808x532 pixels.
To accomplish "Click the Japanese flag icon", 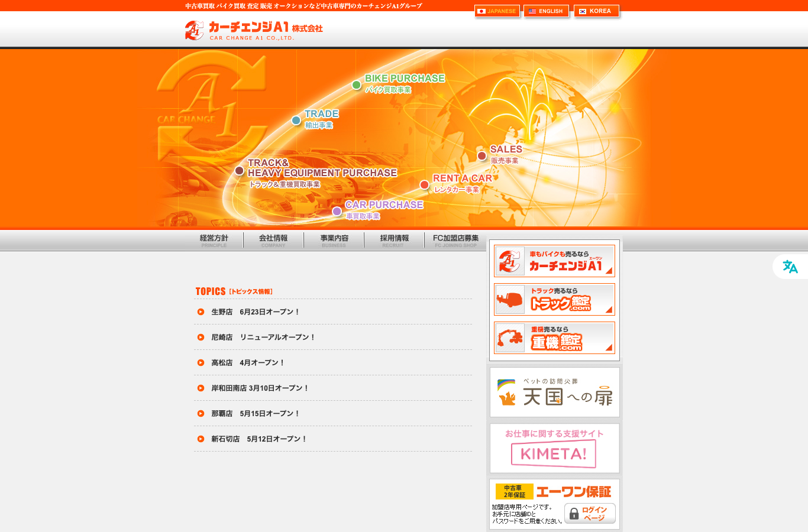I will 481,11.
